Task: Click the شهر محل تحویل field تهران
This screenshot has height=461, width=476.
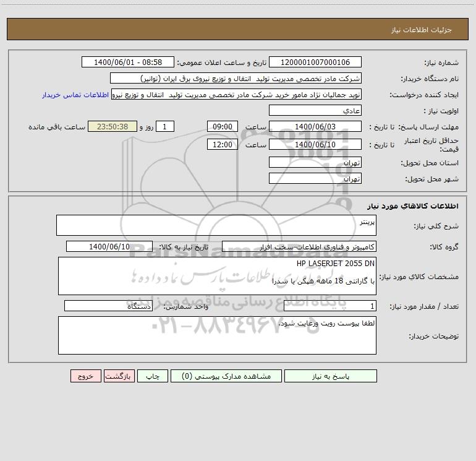Action: pyautogui.click(x=315, y=178)
